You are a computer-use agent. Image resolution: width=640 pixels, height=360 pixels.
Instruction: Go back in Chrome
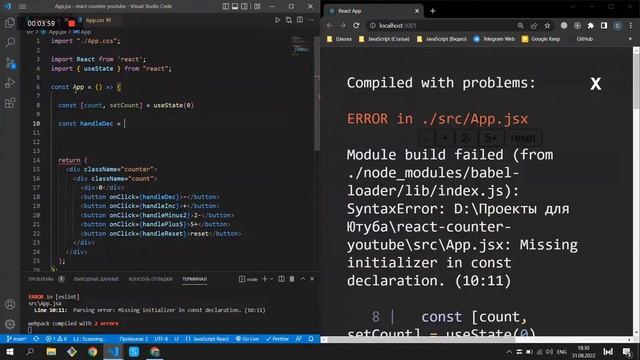330,25
